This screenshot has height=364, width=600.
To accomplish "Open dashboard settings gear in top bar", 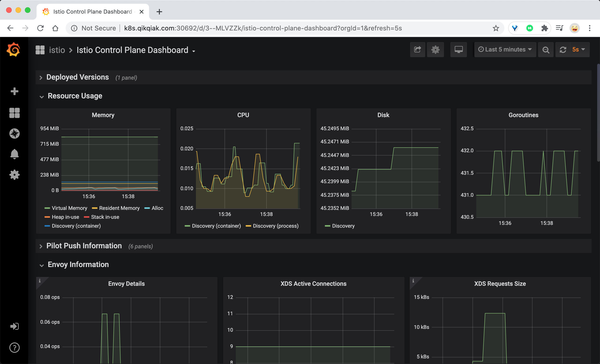I will pyautogui.click(x=435, y=50).
